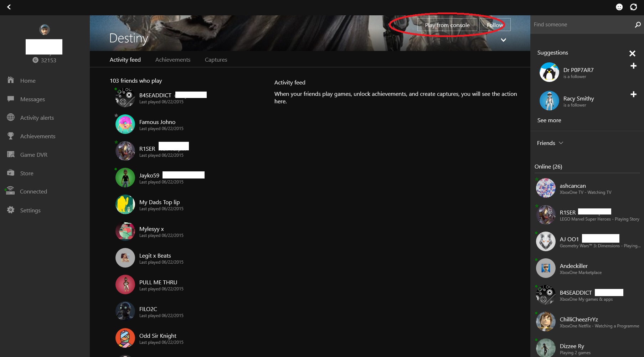The height and width of the screenshot is (357, 644).
Task: Go back using the top-left arrow
Action: 9,7
